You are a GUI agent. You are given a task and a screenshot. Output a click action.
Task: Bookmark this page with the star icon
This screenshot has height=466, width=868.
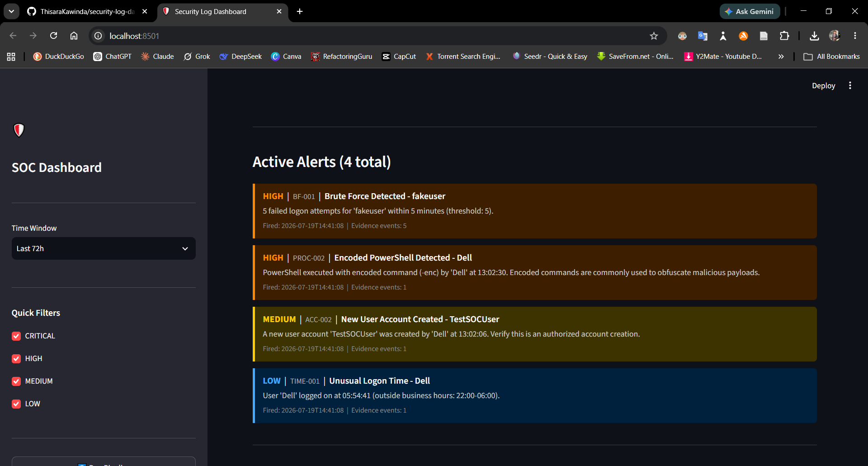pos(654,36)
